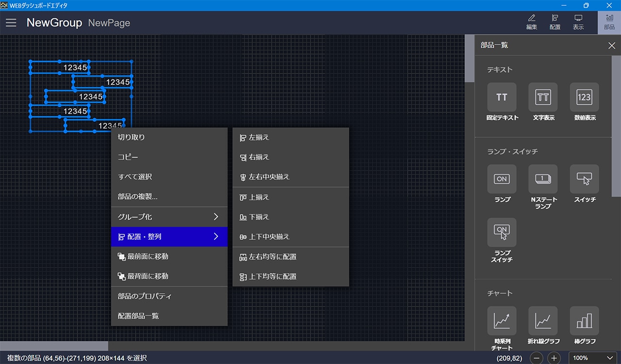Open the hamburger menu
The width and height of the screenshot is (621, 364).
point(11,23)
